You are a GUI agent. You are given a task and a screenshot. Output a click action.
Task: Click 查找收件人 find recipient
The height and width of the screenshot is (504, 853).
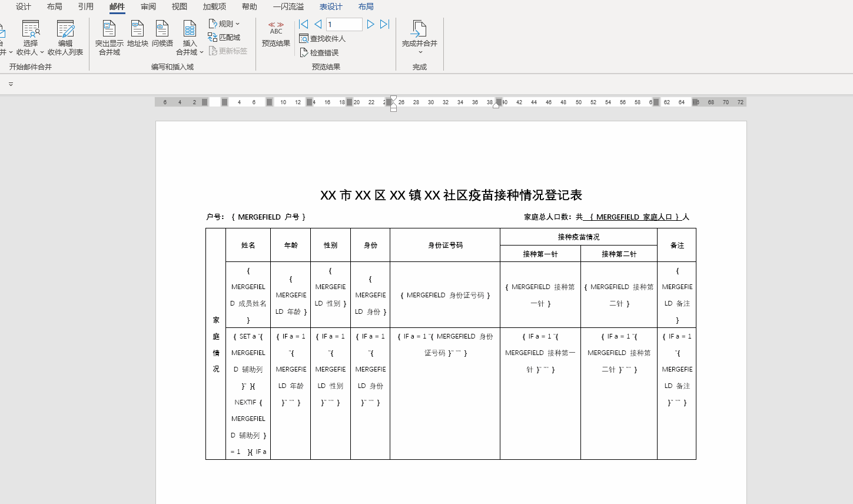(x=322, y=38)
